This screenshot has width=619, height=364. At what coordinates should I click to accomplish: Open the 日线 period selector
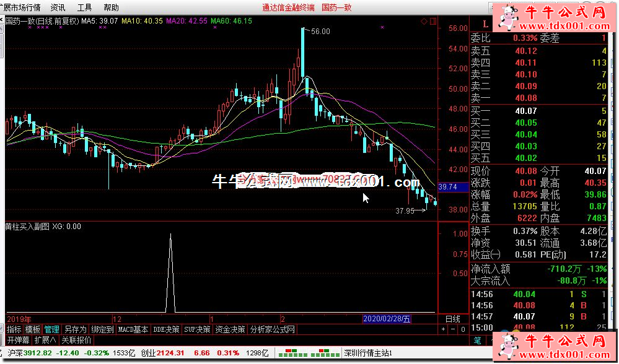coord(453,319)
